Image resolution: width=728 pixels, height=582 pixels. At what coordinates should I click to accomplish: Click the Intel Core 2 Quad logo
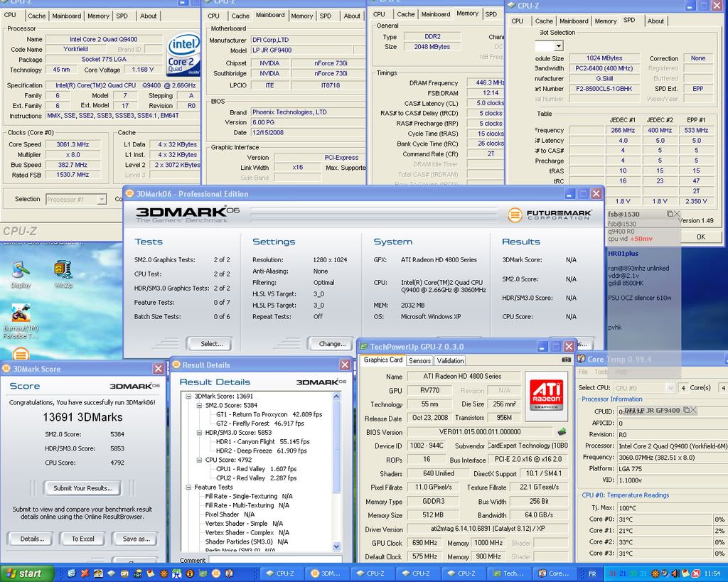coord(183,56)
